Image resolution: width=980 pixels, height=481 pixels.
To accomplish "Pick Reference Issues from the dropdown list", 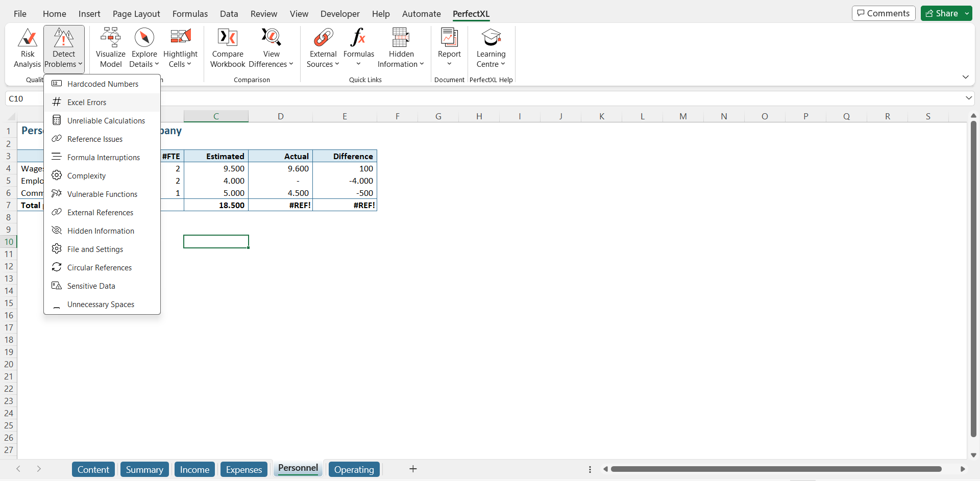I will [x=102, y=139].
